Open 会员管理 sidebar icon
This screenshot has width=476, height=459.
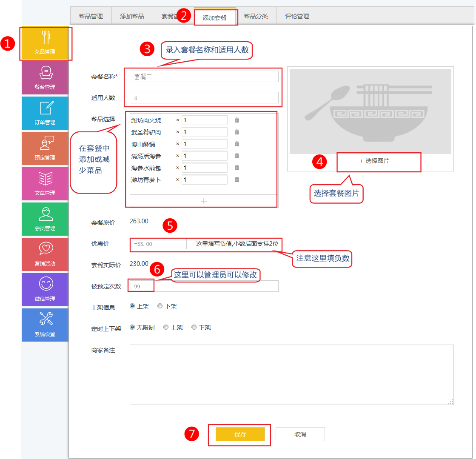(45, 219)
